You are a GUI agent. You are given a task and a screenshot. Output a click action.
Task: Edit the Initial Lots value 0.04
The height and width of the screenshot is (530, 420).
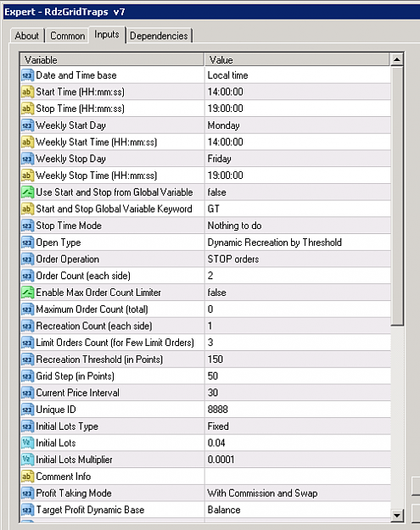click(298, 444)
